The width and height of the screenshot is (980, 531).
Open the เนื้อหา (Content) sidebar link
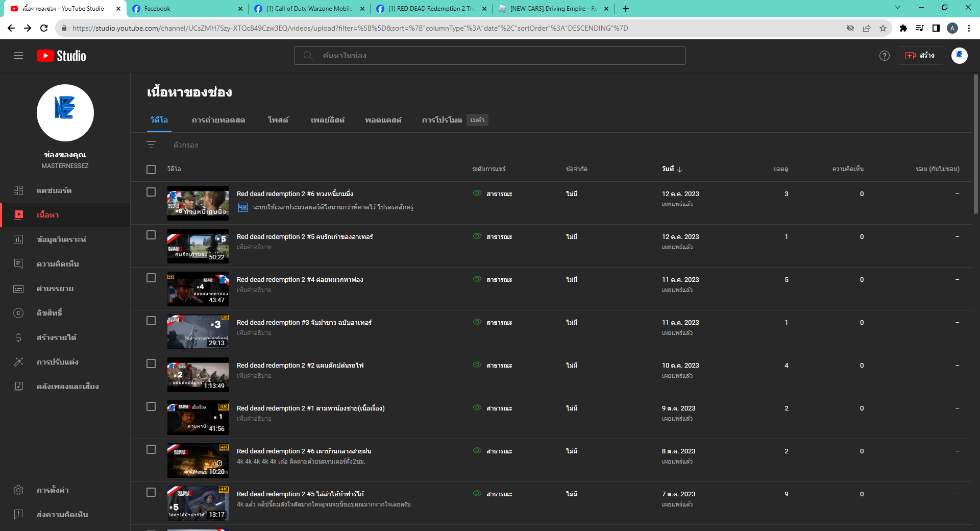pyautogui.click(x=65, y=215)
